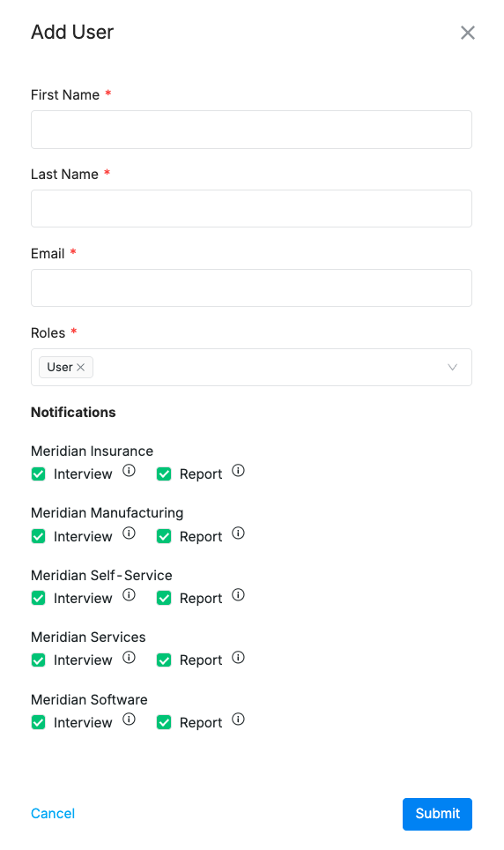Image resolution: width=504 pixels, height=850 pixels.
Task: Uncheck Meridian Self-Service Report notification
Action: pyautogui.click(x=164, y=599)
